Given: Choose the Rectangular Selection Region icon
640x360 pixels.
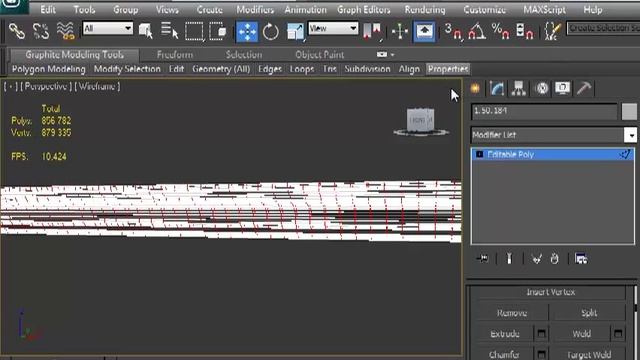Looking at the screenshot, I should [194, 31].
